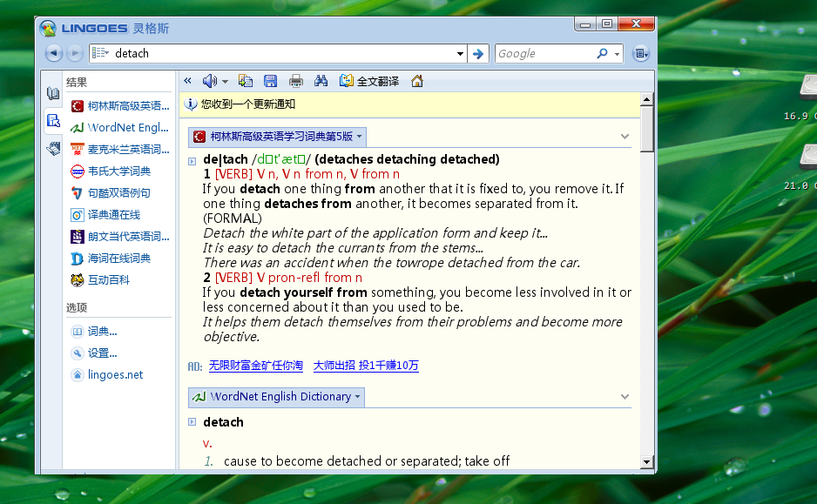Open the speaker voice options dropdown
817x504 pixels.
pos(225,82)
